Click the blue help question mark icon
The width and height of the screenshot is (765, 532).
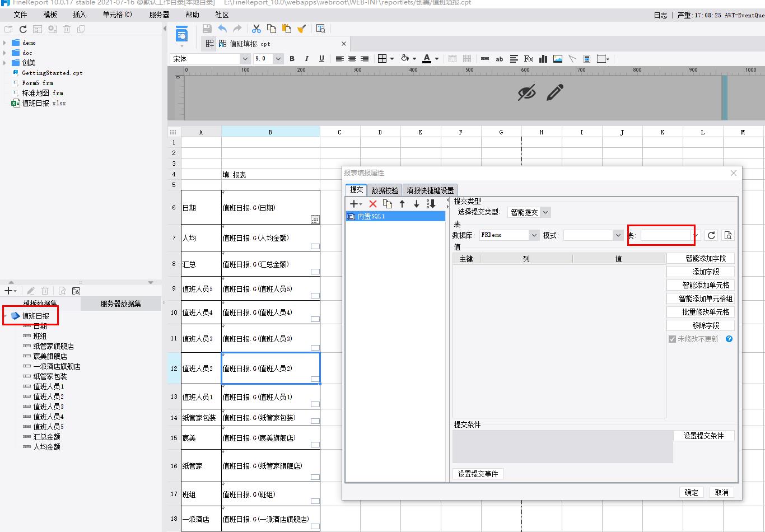[729, 339]
